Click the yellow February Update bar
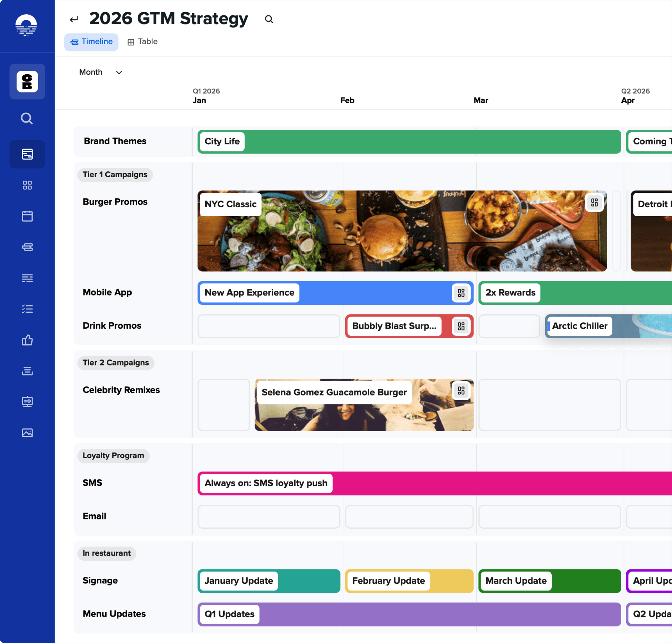 (x=409, y=581)
